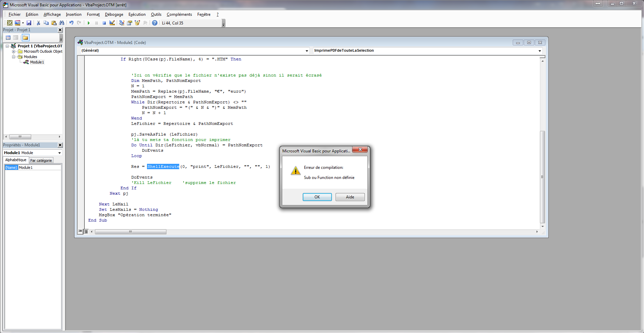Image resolution: width=644 pixels, height=333 pixels.
Task: Toggle Design mode icon
Action: pos(112,23)
